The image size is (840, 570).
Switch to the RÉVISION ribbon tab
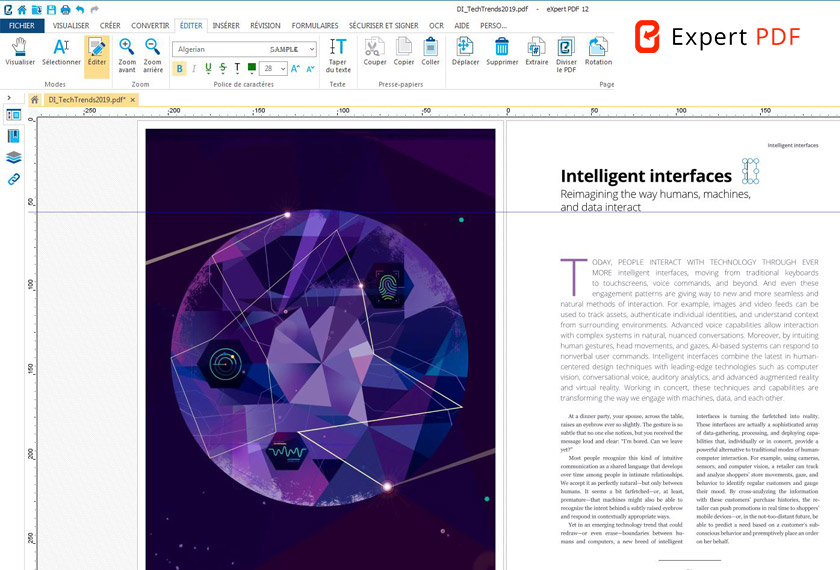coord(265,26)
